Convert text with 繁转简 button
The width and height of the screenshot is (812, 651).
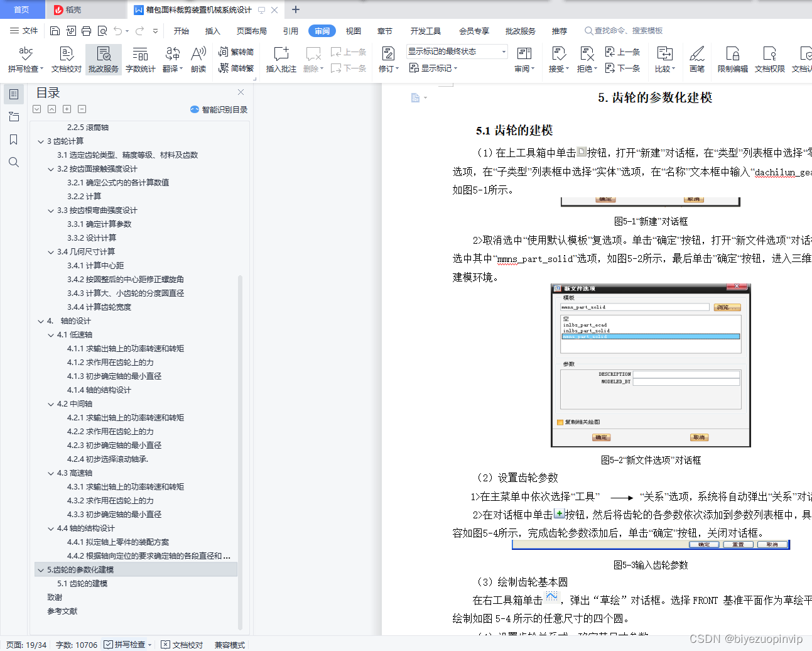[236, 52]
